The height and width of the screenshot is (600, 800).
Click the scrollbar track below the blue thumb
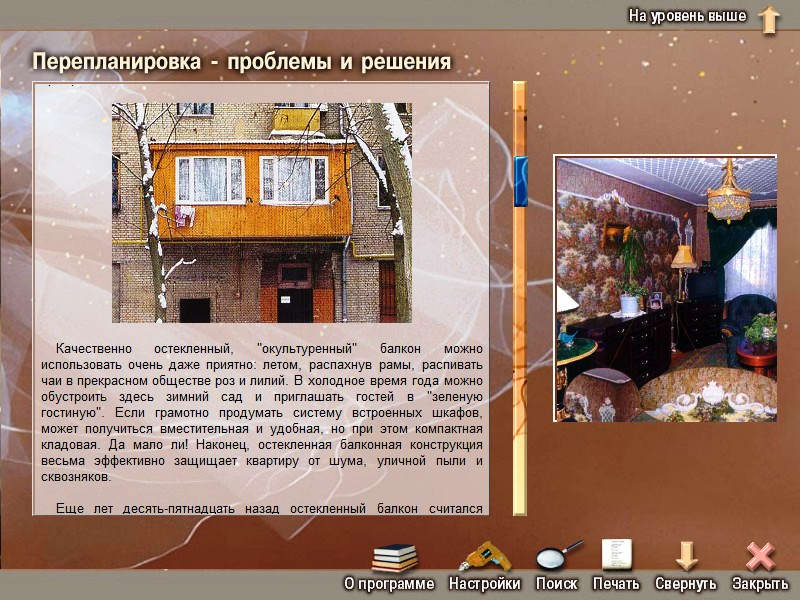click(x=520, y=360)
